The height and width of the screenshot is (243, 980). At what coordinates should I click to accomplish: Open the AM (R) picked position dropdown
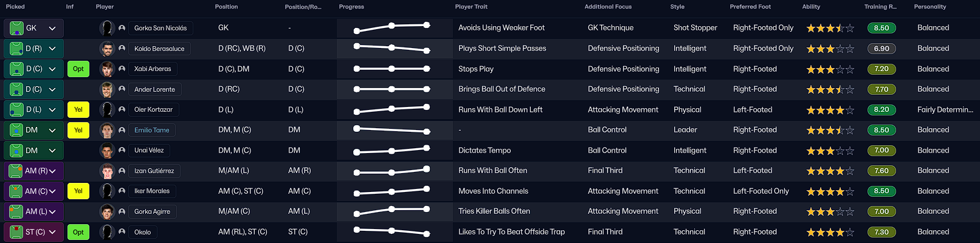(x=52, y=171)
